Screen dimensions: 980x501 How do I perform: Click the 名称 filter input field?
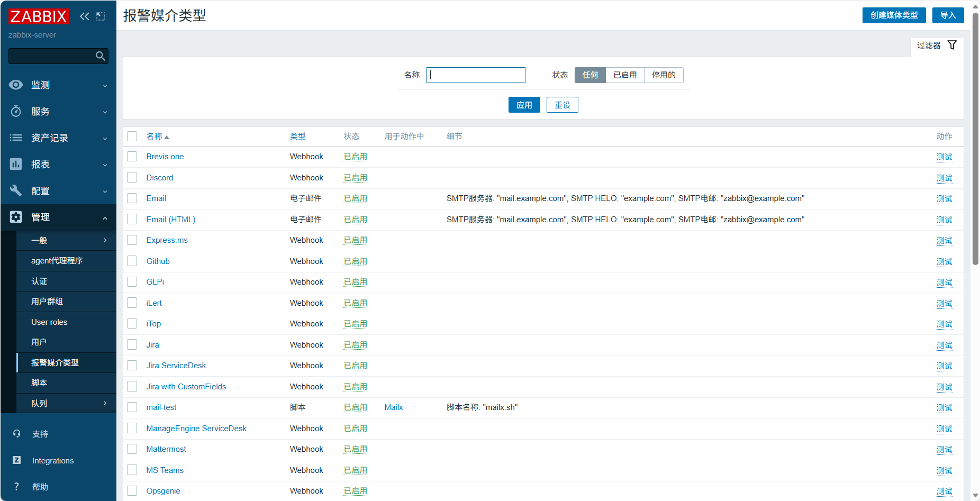click(x=476, y=75)
